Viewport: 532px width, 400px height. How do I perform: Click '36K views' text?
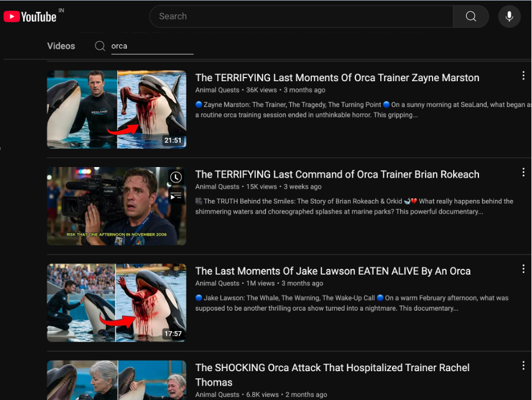coord(262,90)
